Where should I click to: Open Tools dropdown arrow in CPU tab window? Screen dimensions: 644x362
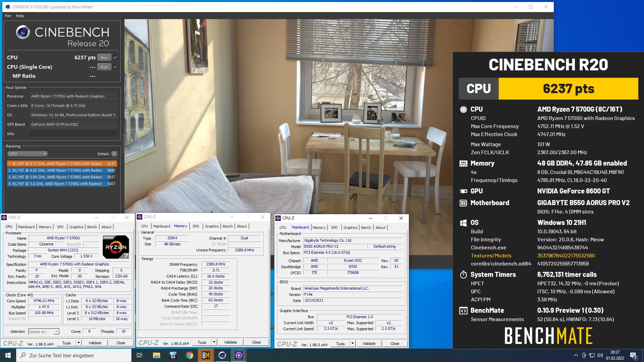(x=78, y=343)
